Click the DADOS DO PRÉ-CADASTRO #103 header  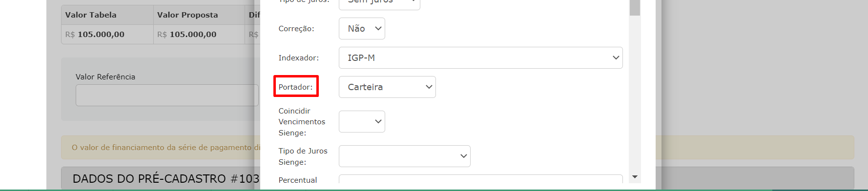point(166,179)
